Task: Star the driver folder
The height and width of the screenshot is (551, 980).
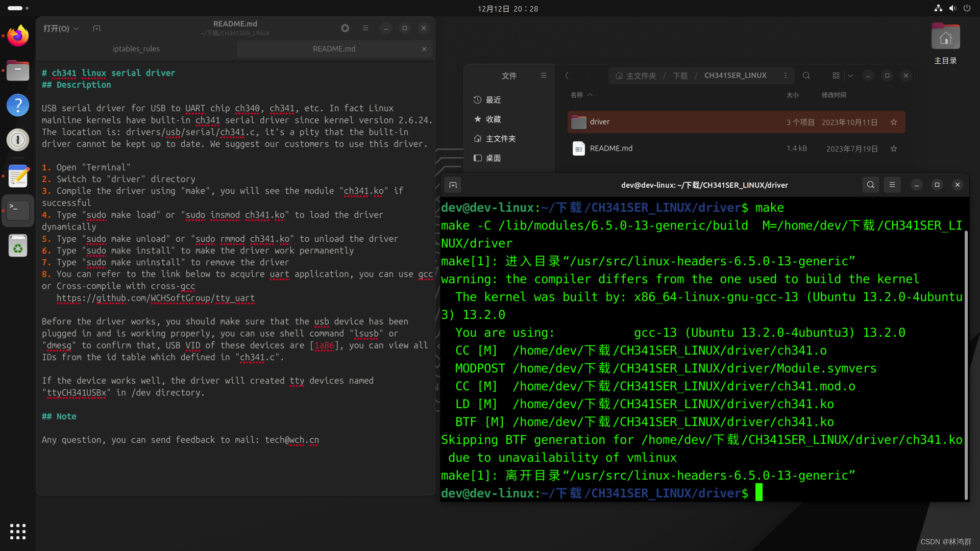Action: (x=894, y=122)
